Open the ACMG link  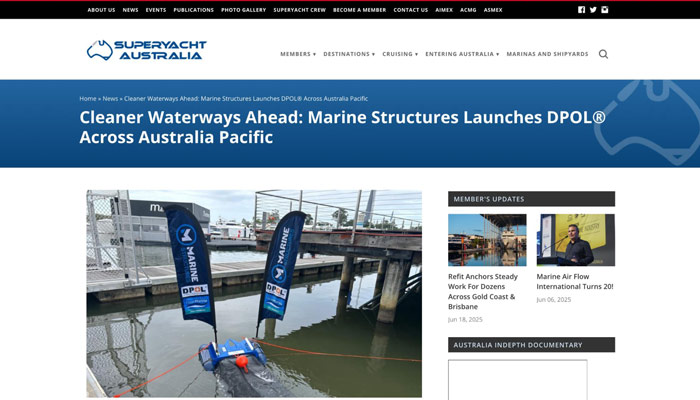point(468,10)
